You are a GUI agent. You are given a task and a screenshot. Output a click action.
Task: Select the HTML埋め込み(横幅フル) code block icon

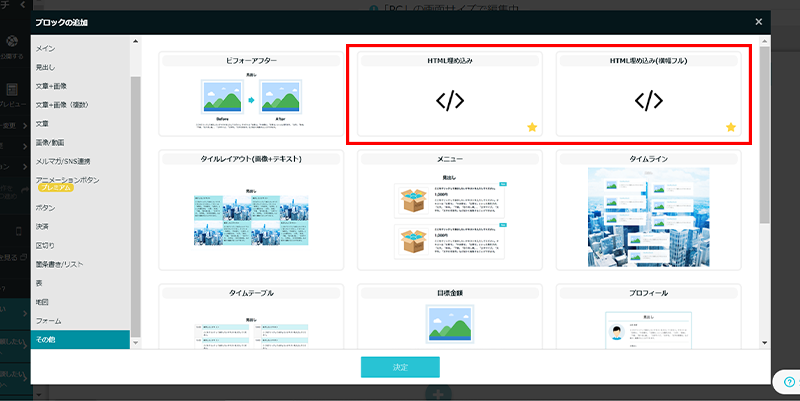pos(649,100)
